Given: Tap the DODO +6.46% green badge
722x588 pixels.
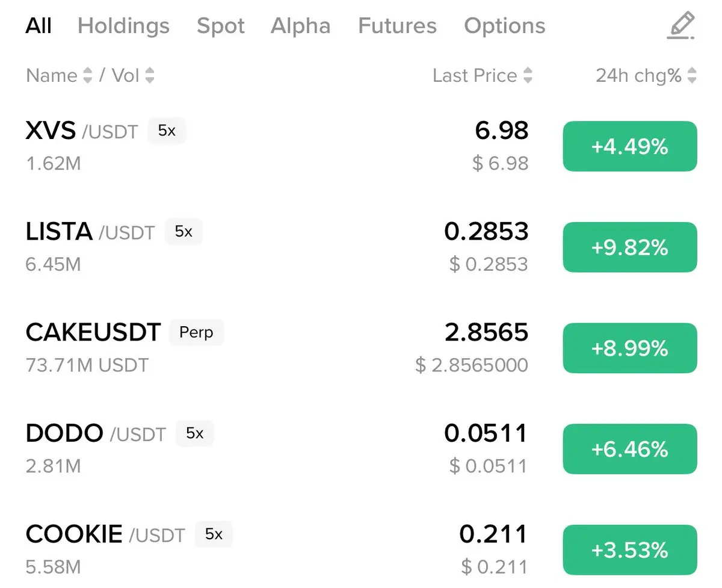Looking at the screenshot, I should pos(630,450).
